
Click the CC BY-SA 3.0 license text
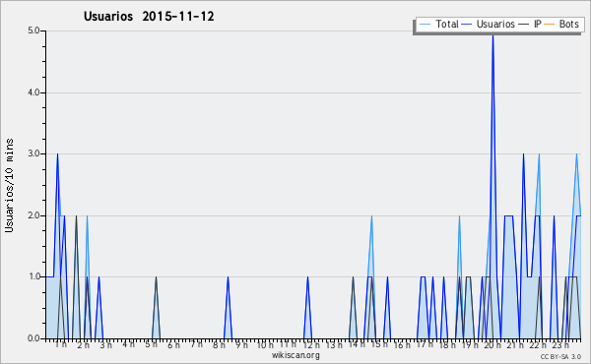click(x=560, y=357)
